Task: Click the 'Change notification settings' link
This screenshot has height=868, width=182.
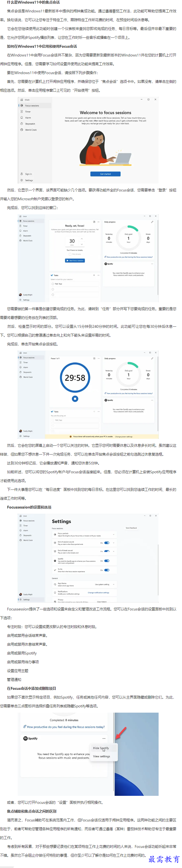Action: 98,592
